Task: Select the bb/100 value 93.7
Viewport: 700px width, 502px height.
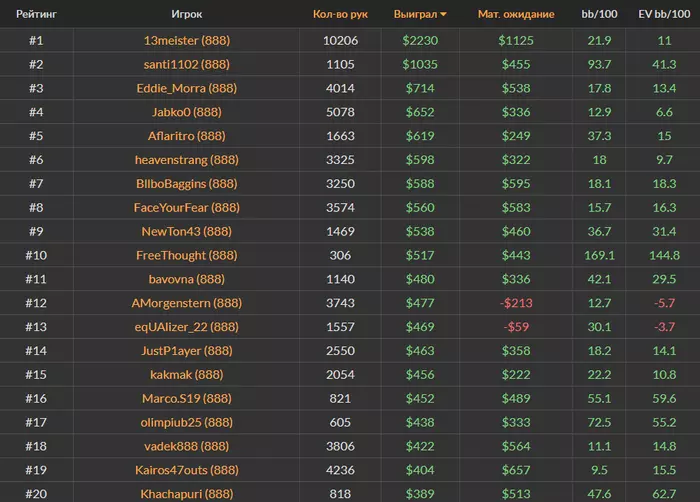Action: coord(599,64)
